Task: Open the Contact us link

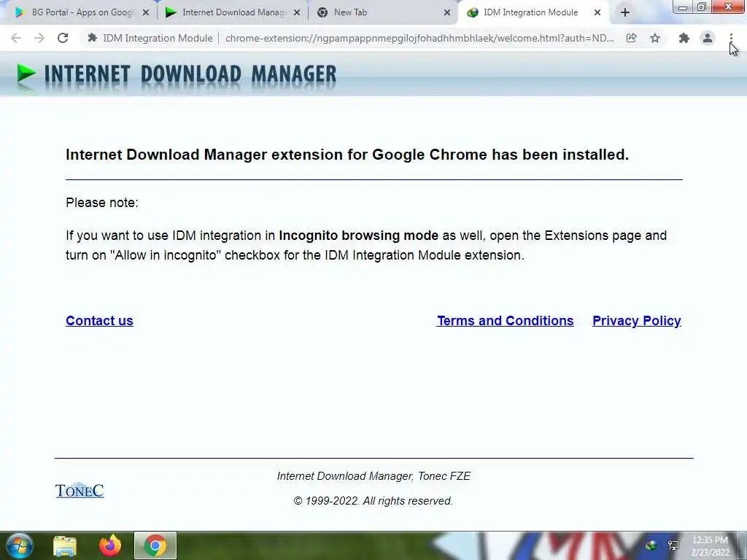Action: coord(99,321)
